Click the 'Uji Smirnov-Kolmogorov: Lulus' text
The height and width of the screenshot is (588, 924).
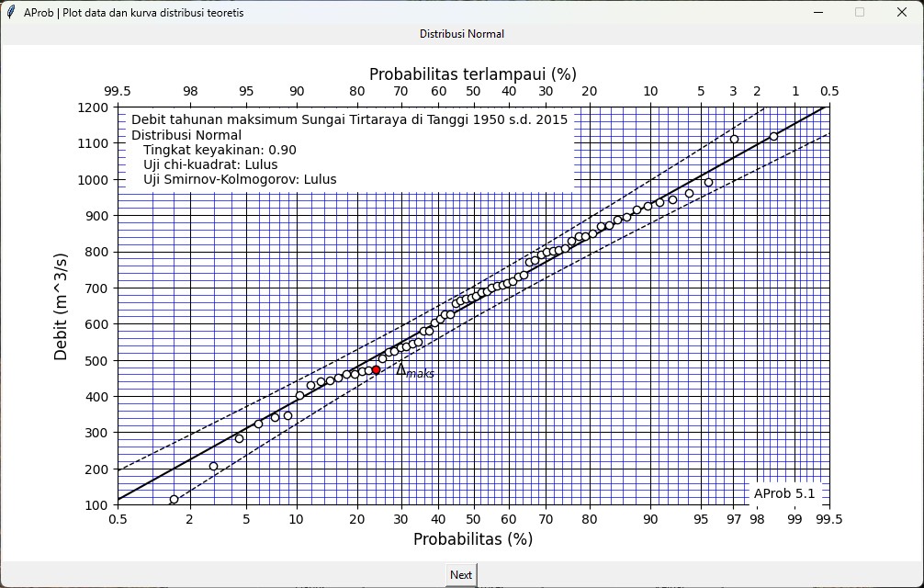click(x=240, y=179)
